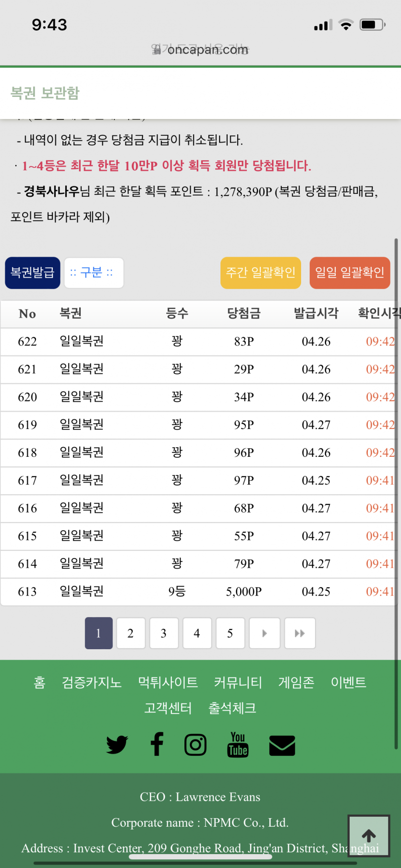Click the 97P prize cell

[244, 481]
